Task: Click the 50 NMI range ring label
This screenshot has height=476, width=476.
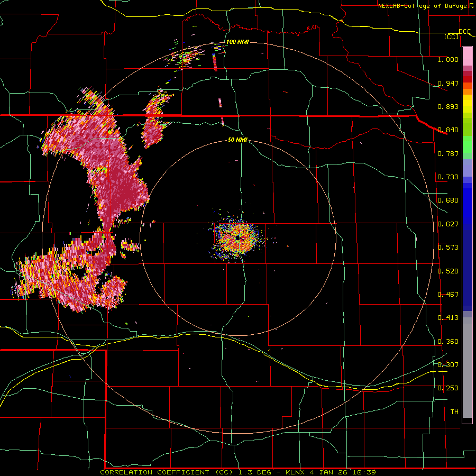Action: click(x=237, y=140)
